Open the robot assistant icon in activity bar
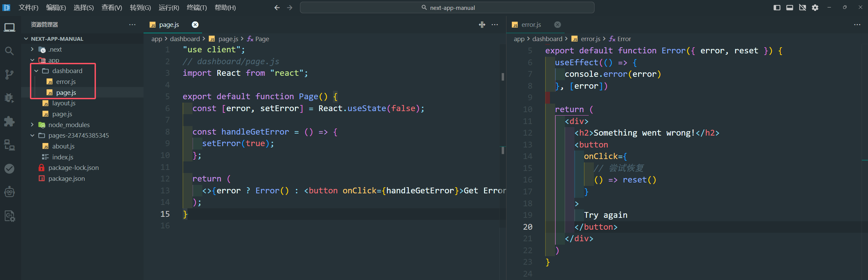 (x=10, y=192)
